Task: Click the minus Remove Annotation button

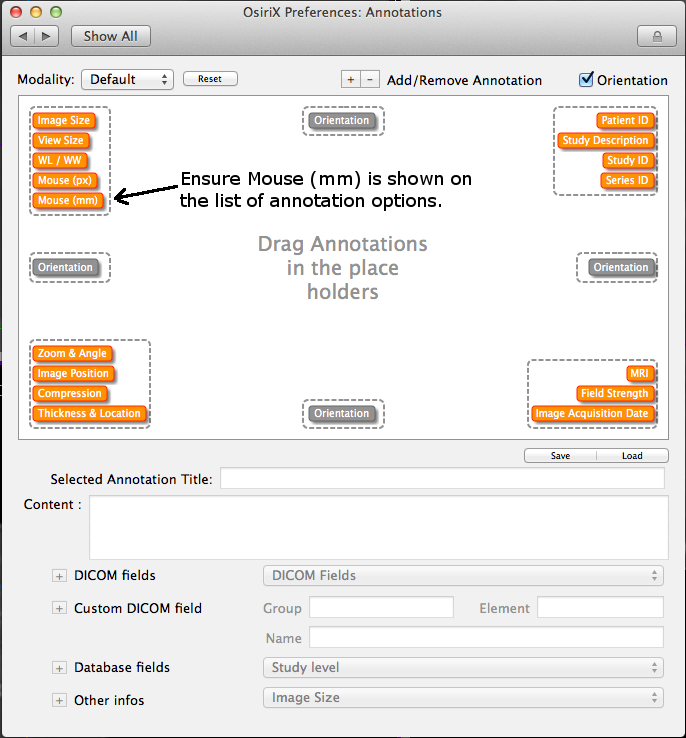Action: coord(370,80)
